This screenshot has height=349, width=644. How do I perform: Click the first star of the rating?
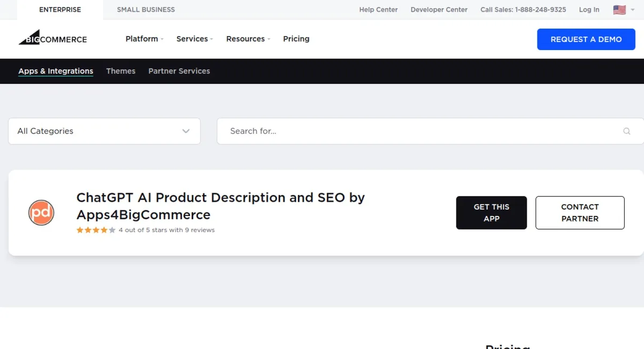(x=80, y=230)
